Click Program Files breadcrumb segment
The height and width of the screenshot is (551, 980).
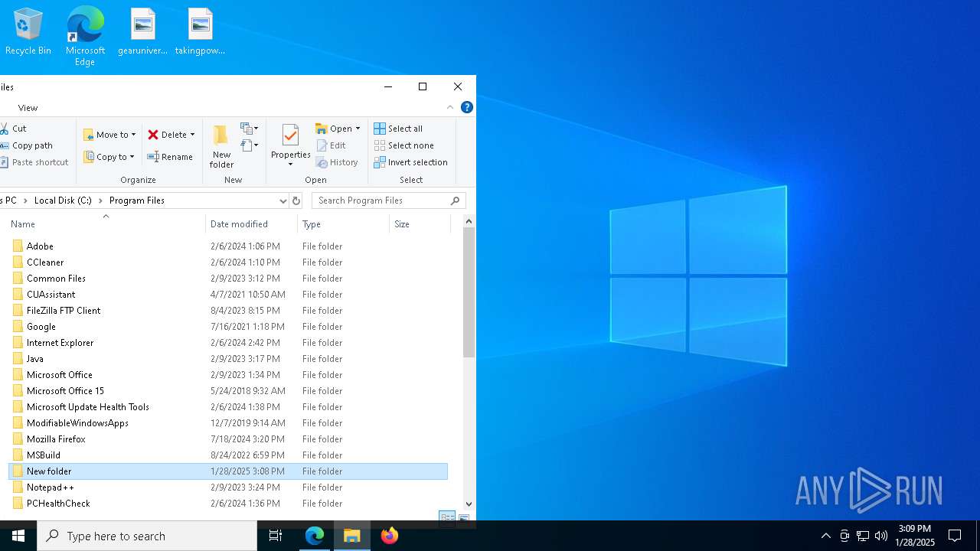pos(137,201)
